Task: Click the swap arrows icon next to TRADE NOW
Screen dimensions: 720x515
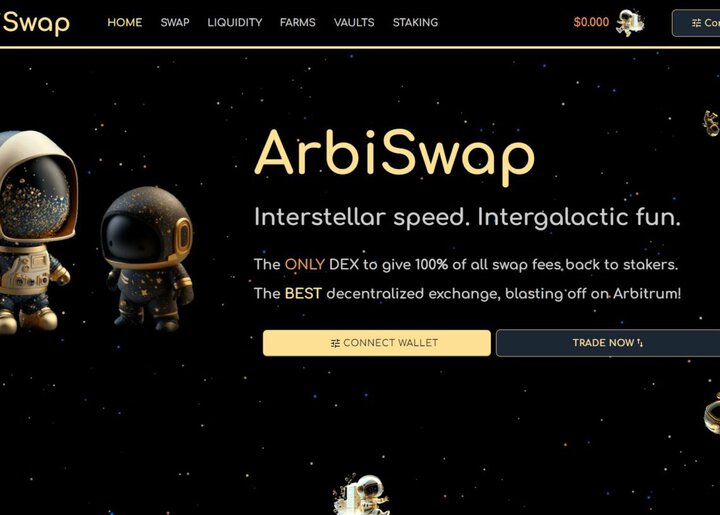Action: (x=640, y=343)
